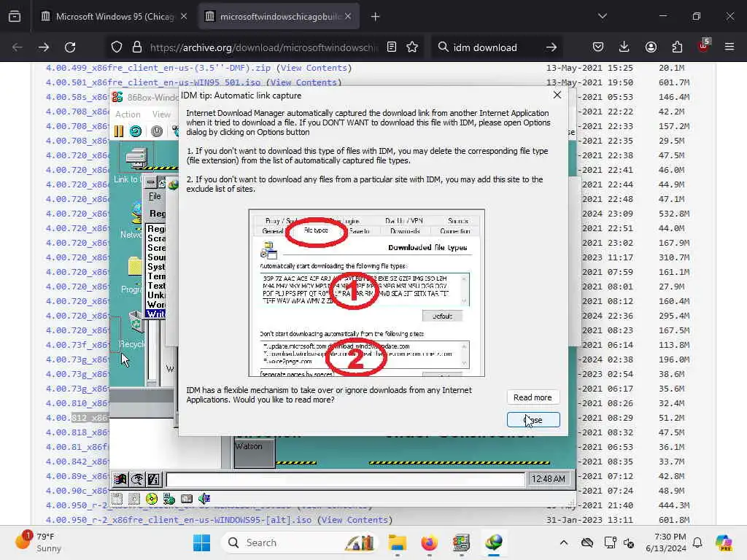Click the 86Box hard reset icon
Image resolution: width=747 pixels, height=560 pixels.
[136, 131]
